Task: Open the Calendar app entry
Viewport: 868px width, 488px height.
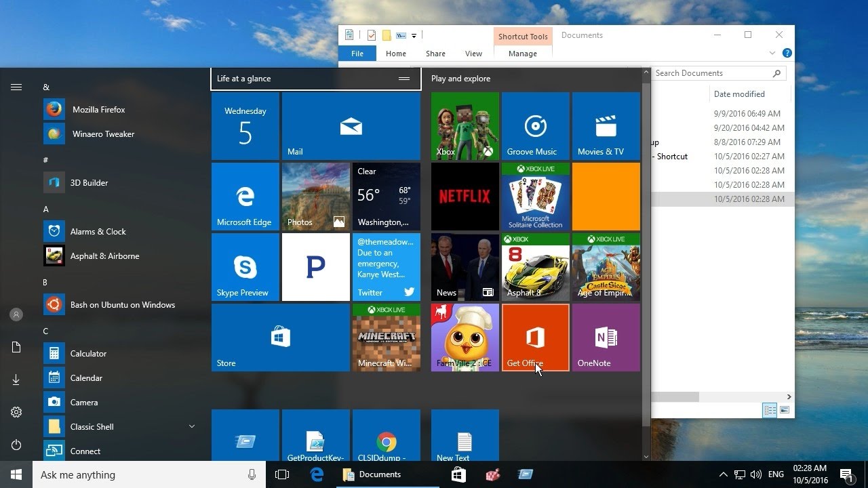Action: pyautogui.click(x=122, y=378)
